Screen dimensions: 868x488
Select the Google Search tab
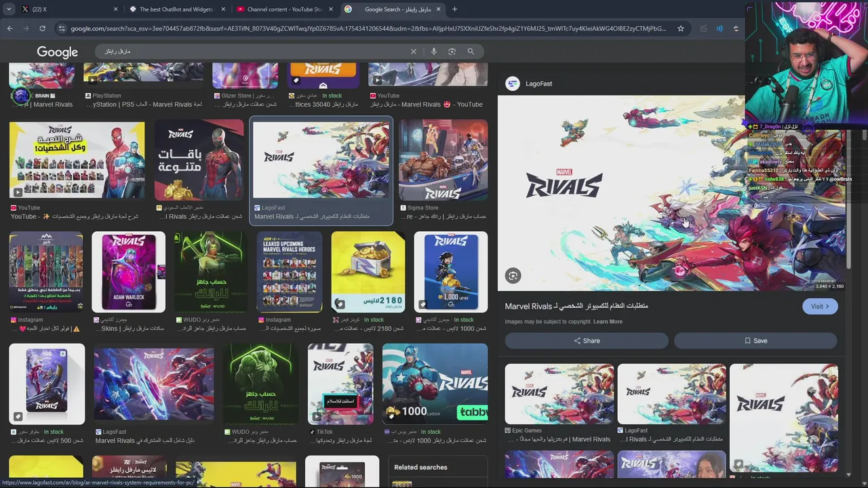[x=392, y=9]
